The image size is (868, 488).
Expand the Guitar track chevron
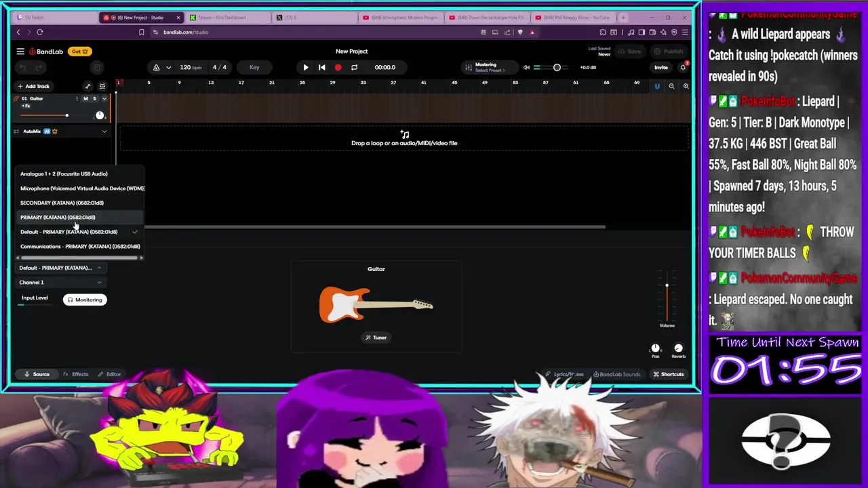click(104, 99)
